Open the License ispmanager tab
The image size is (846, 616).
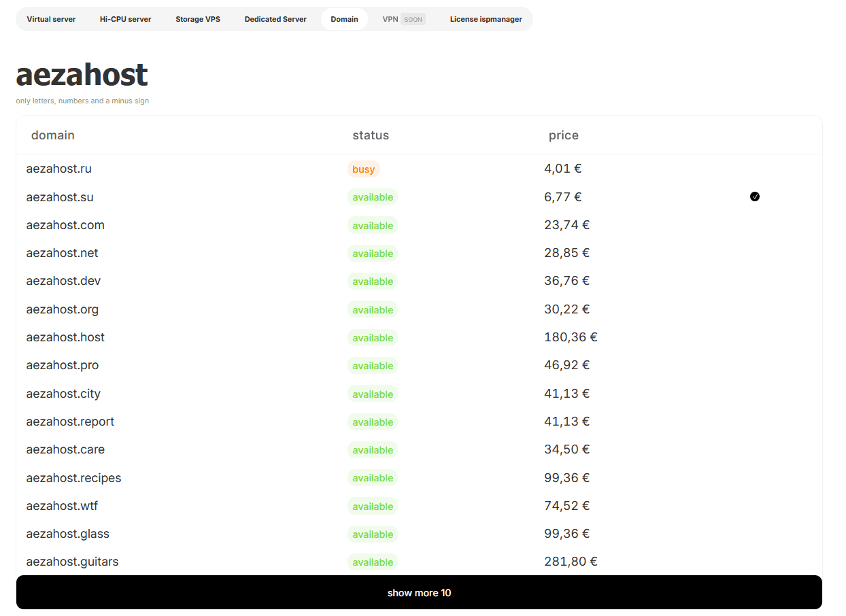tap(486, 19)
